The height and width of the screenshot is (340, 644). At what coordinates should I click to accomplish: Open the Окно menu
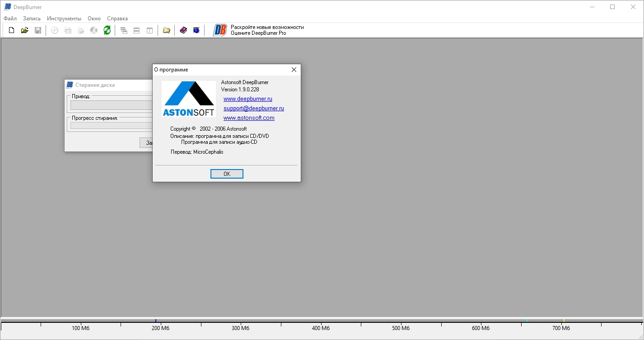[x=94, y=19]
